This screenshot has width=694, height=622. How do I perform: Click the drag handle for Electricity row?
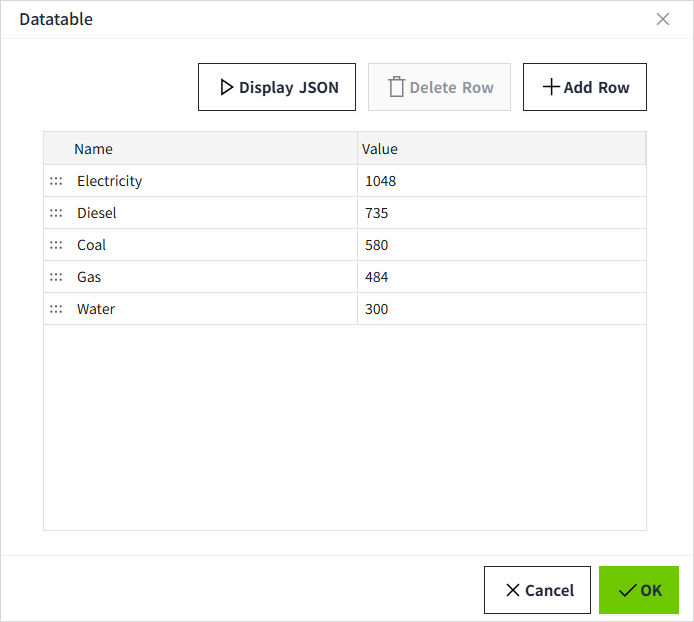tap(56, 181)
